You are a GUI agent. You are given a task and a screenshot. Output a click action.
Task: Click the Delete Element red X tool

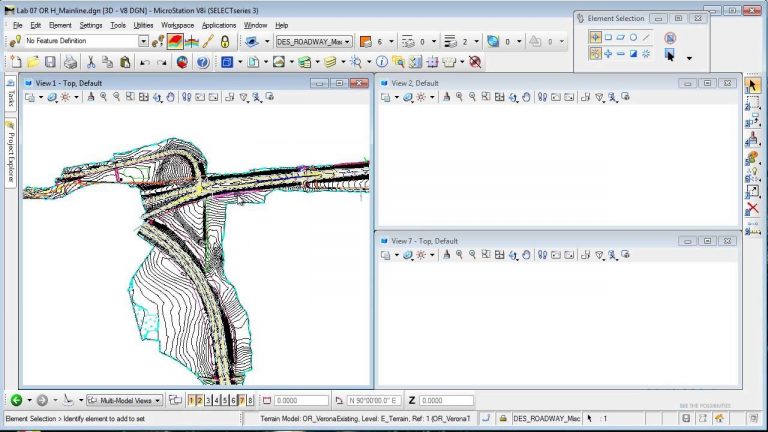(752, 208)
